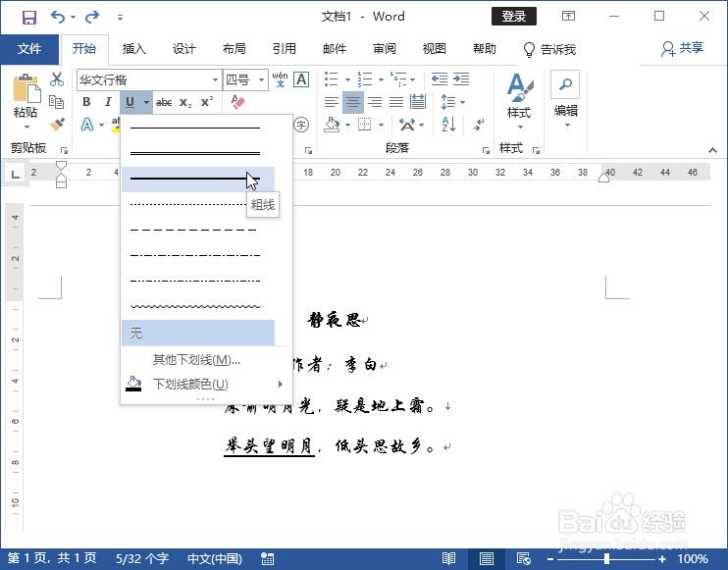Open 其他下划线(M)... dialog
Screen dimensions: 728x570
(x=196, y=360)
